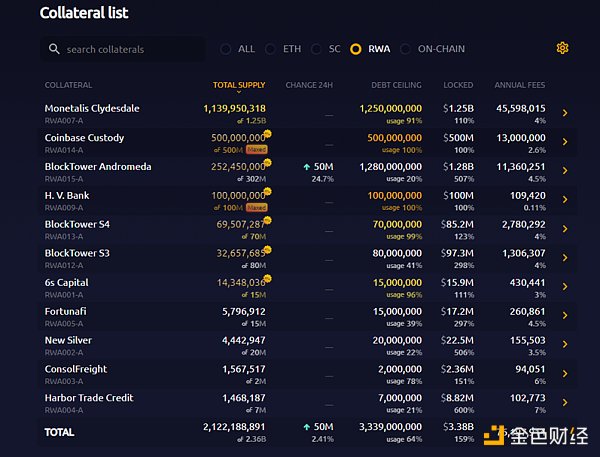
Task: Open the ConsolFreight collateral link
Action: coord(75,369)
